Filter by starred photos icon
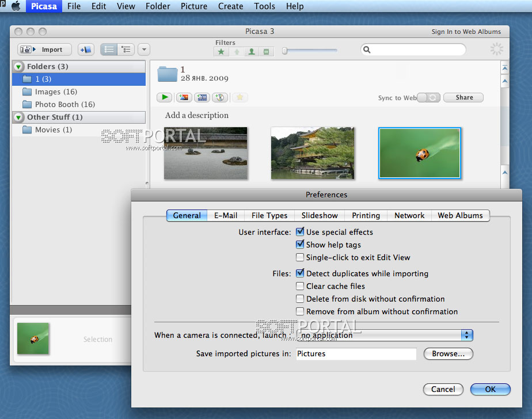The image size is (532, 419). (221, 52)
